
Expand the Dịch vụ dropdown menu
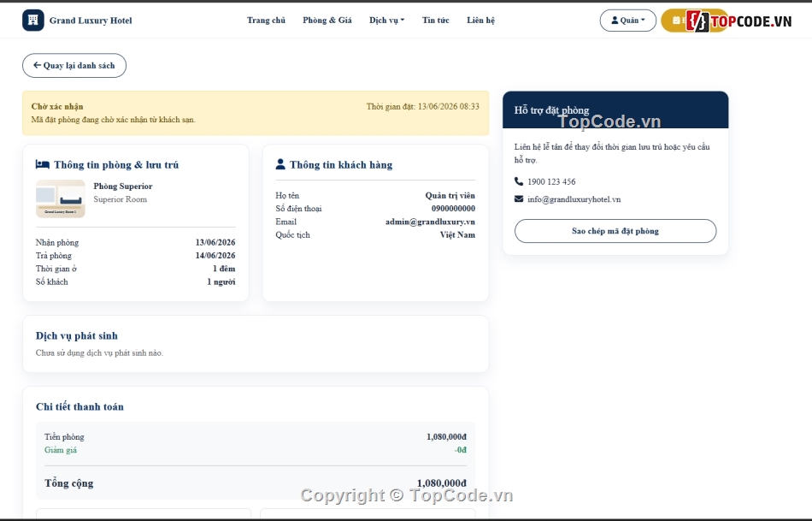click(x=387, y=21)
